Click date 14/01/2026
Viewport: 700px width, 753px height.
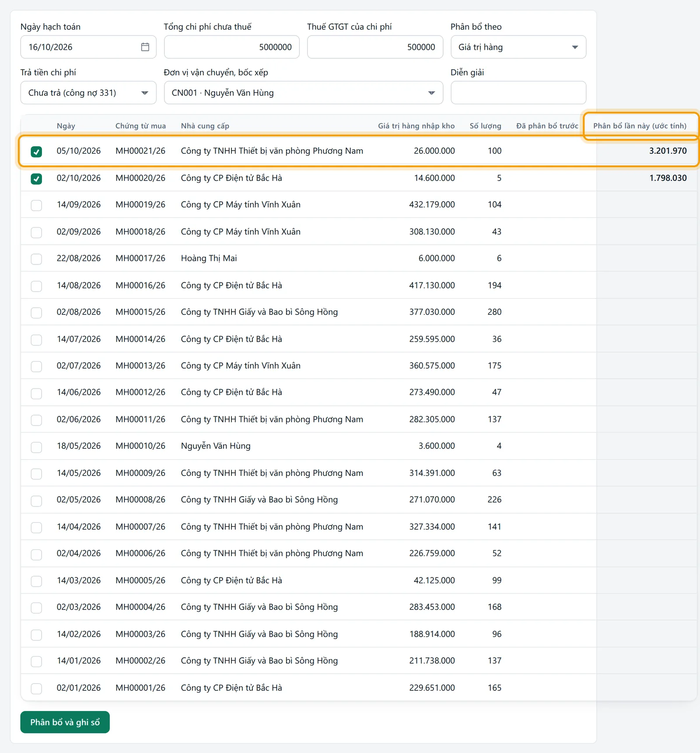79,661
